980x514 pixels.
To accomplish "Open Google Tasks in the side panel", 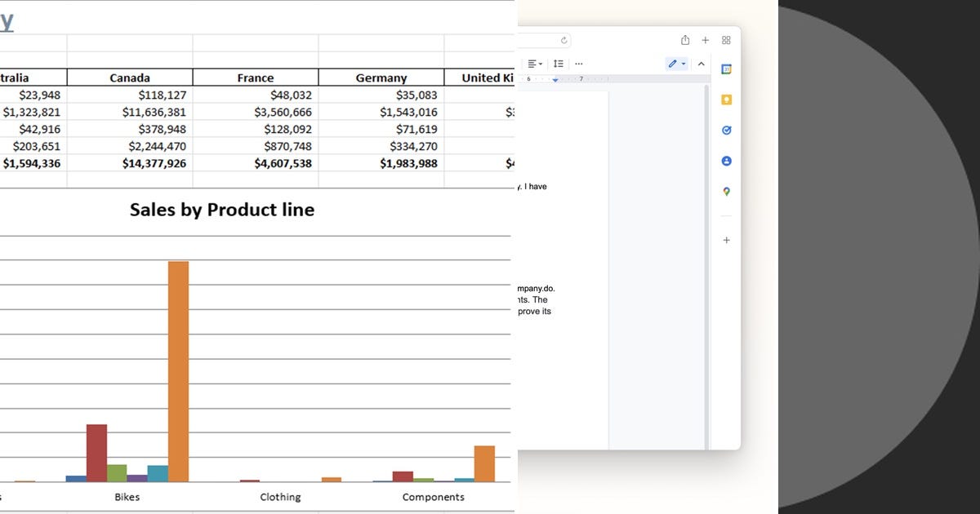I will click(726, 131).
